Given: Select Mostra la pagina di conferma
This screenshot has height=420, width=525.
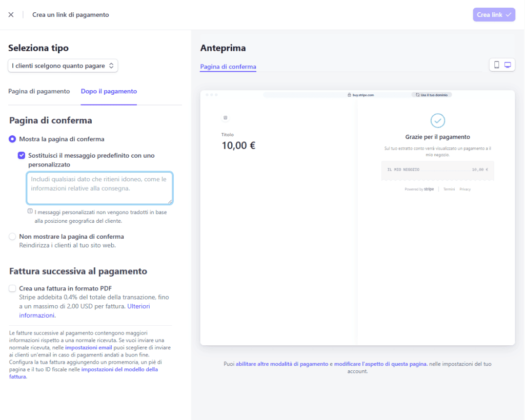Looking at the screenshot, I should pos(11,139).
